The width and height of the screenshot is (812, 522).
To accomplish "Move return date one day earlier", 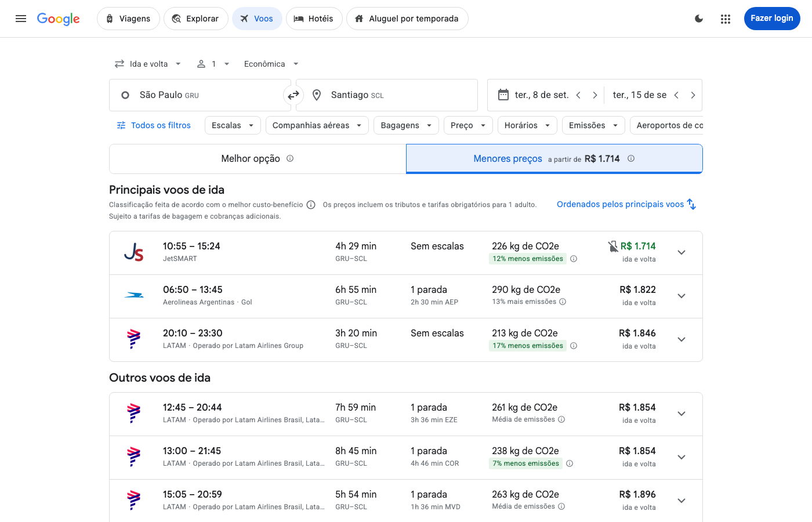I will 676,95.
